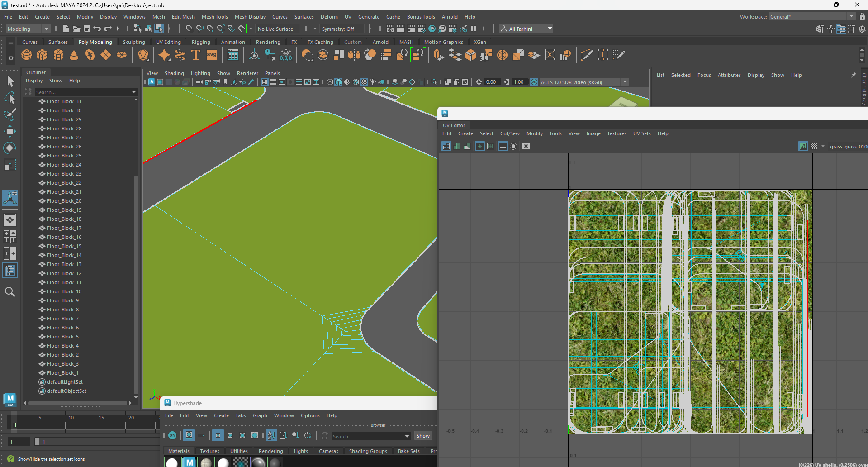This screenshot has height=467, width=868.
Task: Click the Show button in Hypershade
Action: point(423,436)
